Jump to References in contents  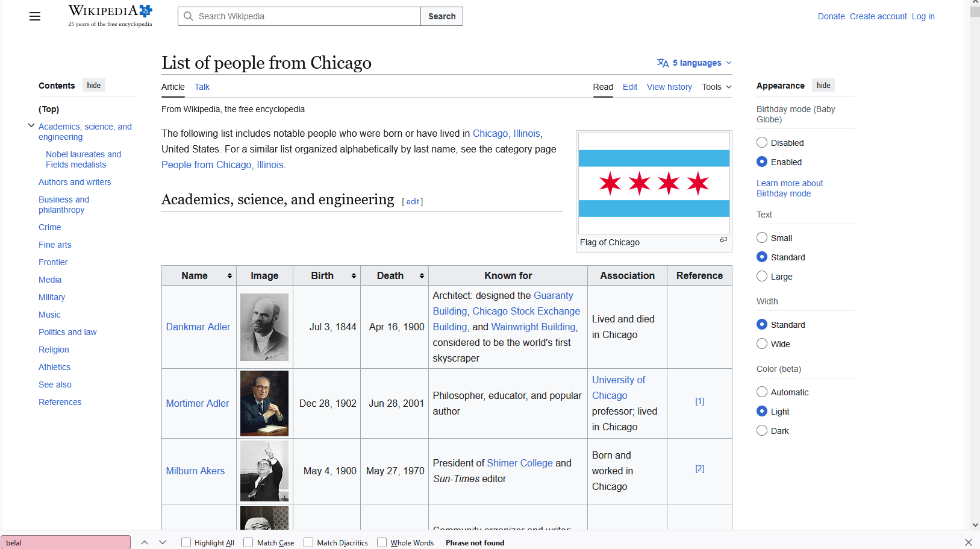60,402
